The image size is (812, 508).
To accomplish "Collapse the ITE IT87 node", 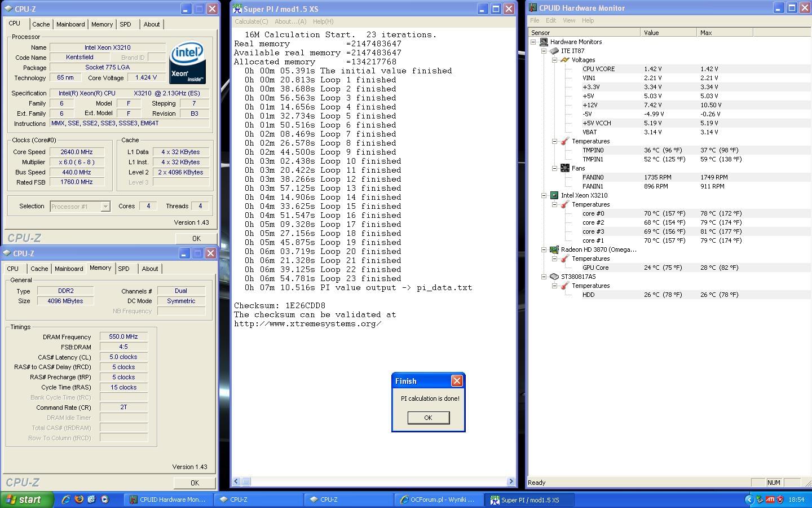I will pyautogui.click(x=544, y=51).
